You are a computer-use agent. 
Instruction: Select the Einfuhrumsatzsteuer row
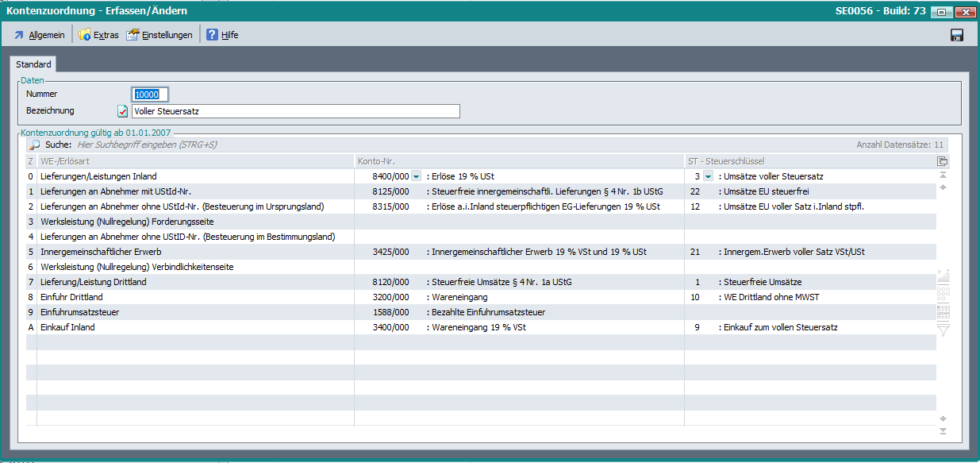pyautogui.click(x=190, y=312)
